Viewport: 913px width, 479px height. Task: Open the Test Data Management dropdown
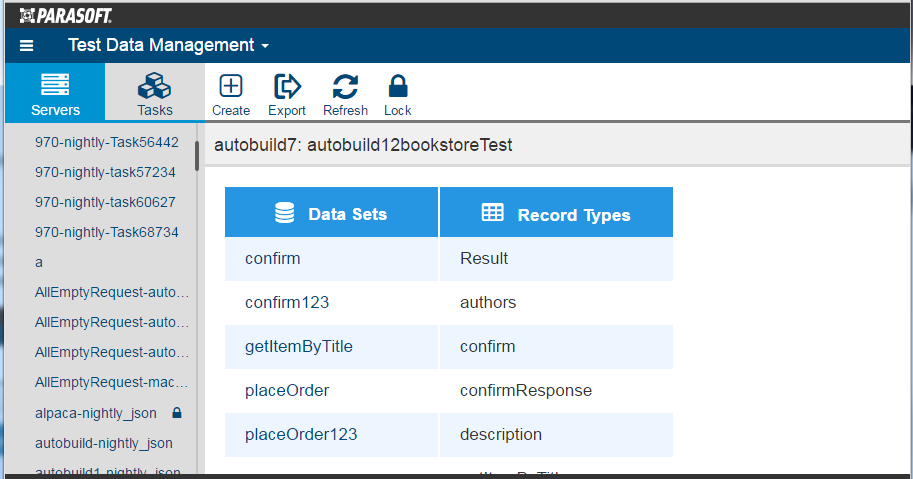[168, 45]
